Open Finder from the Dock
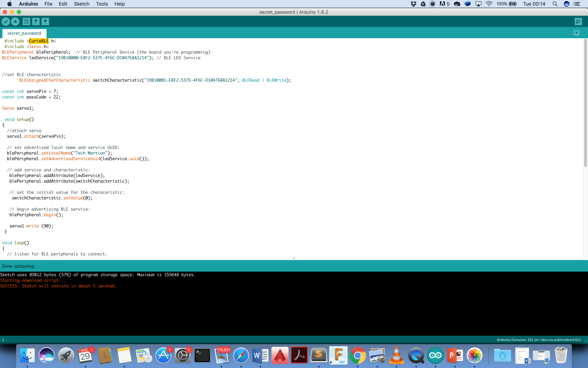Screen dimensions: 588x368 (27, 355)
